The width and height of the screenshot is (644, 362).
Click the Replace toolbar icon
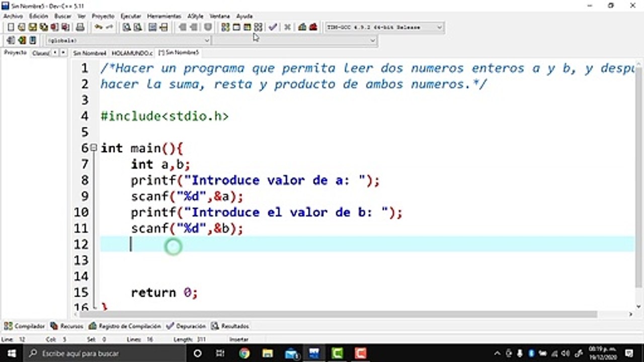pyautogui.click(x=137, y=27)
